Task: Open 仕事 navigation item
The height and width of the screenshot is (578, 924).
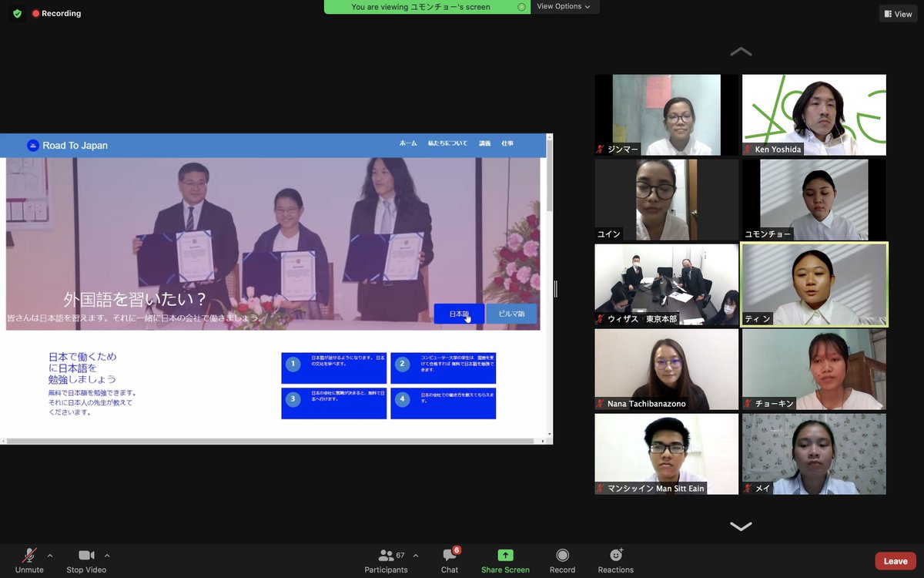Action: pyautogui.click(x=507, y=143)
